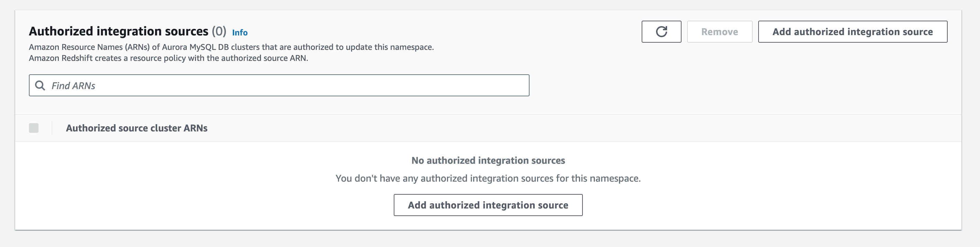Click the description about Aurora MySQL DB clusters

[x=231, y=53]
